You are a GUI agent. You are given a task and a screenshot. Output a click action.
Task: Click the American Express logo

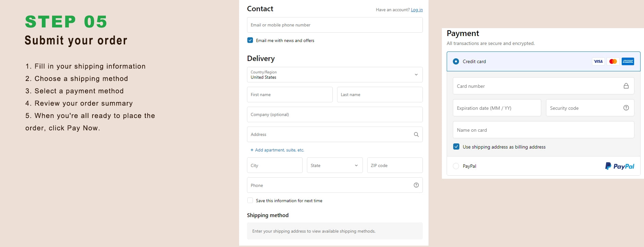point(628,61)
